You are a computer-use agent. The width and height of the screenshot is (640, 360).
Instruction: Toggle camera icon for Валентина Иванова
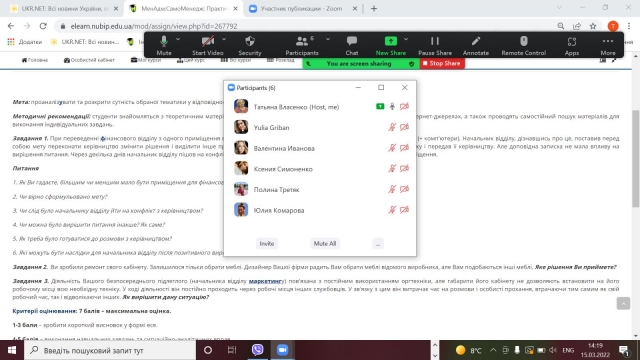pyautogui.click(x=404, y=148)
